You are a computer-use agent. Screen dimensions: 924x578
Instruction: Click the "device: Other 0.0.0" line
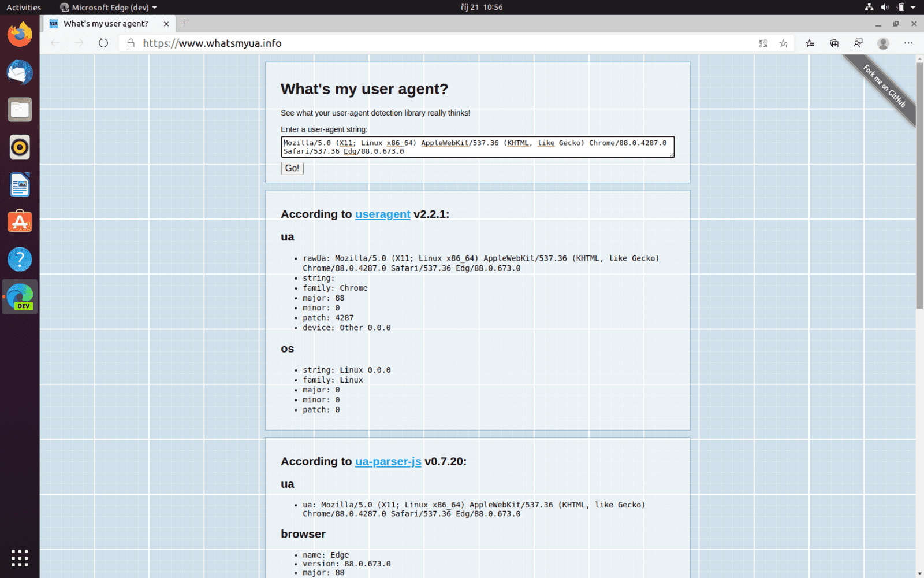tap(346, 328)
